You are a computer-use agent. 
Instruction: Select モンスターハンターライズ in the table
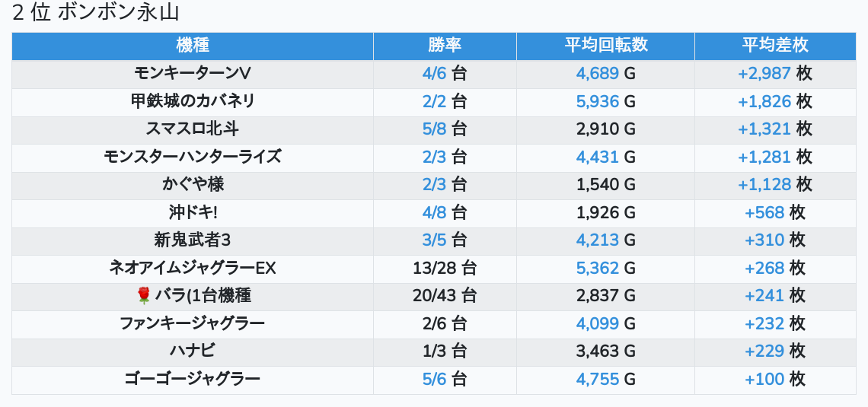tap(193, 157)
